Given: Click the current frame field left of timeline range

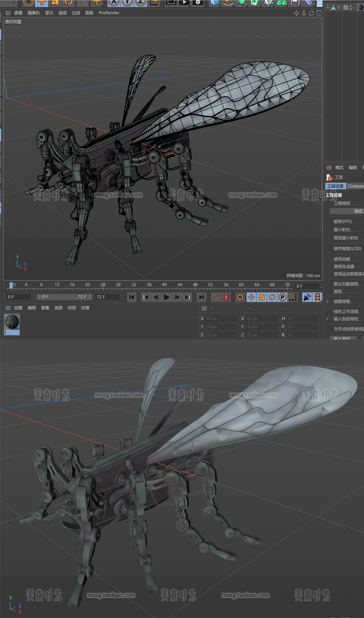Looking at the screenshot, I should pyautogui.click(x=20, y=297).
